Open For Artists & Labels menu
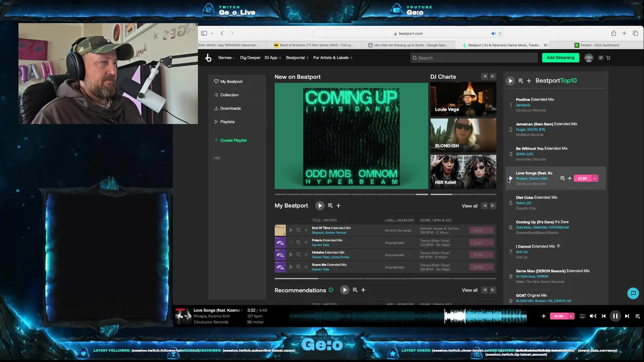 (333, 58)
